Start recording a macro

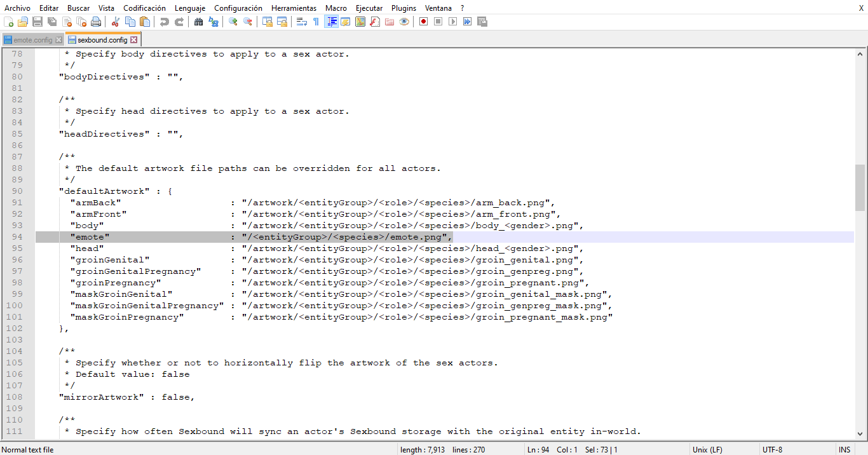click(x=424, y=22)
